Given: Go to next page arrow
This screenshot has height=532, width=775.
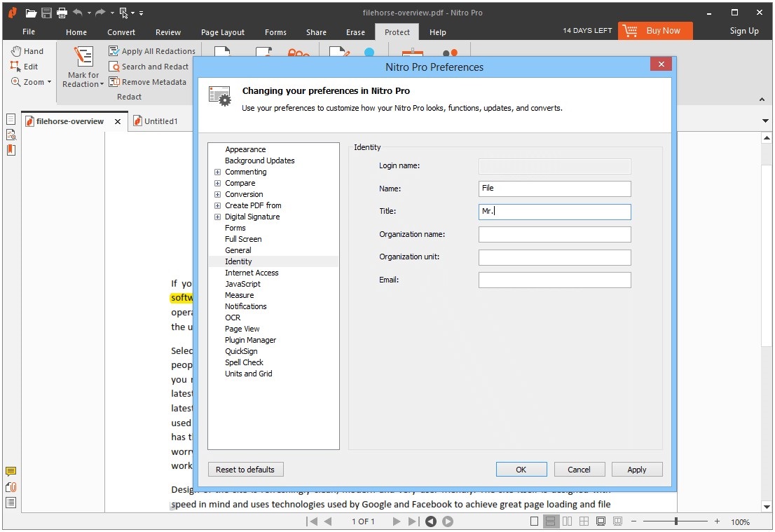Looking at the screenshot, I should click(397, 521).
